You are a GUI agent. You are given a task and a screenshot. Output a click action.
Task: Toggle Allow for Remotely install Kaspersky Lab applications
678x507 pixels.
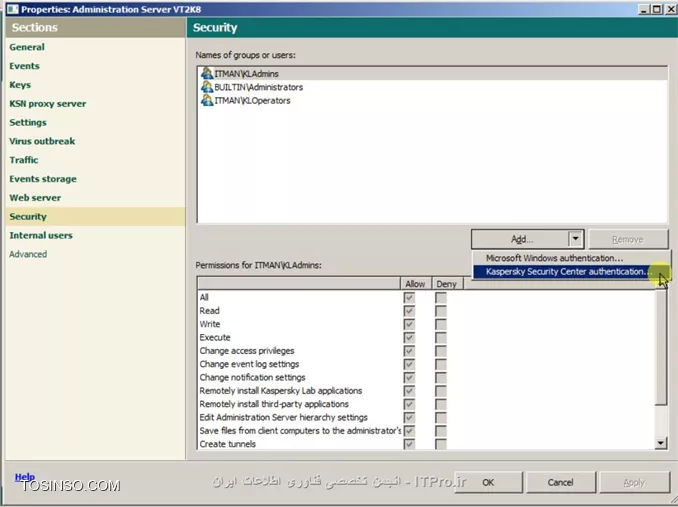[409, 391]
